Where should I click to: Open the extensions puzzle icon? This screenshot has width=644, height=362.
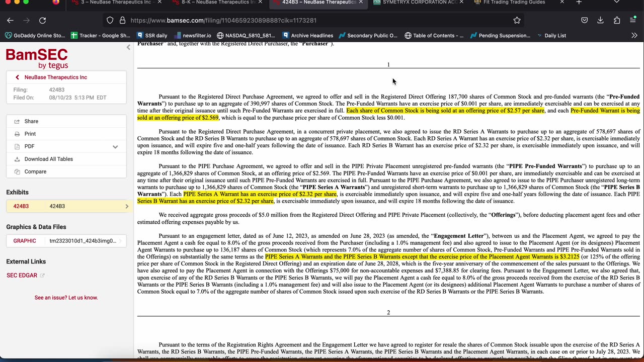616,20
